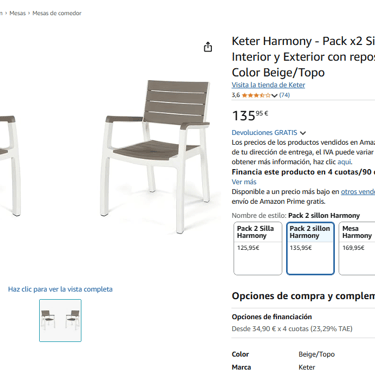Select Mesa Harmony style option
Image resolution: width=375 pixels, height=375 pixels.
click(x=357, y=248)
